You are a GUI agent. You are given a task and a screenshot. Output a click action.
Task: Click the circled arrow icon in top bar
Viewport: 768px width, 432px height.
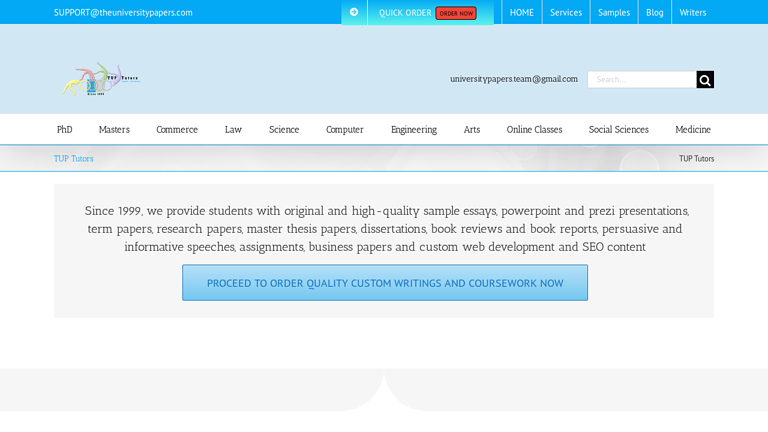[354, 13]
